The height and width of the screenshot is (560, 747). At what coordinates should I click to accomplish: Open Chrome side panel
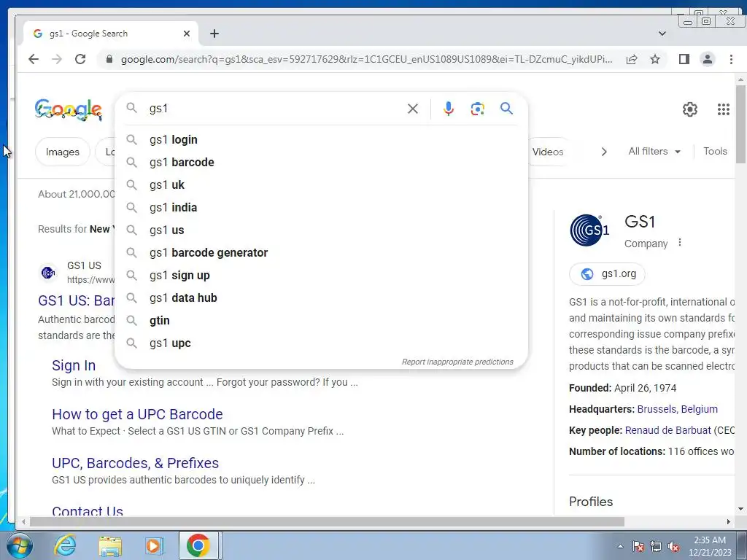[684, 59]
